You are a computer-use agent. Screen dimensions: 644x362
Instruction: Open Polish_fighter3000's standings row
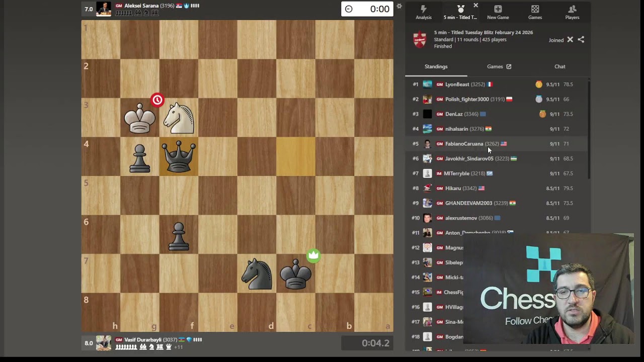496,99
